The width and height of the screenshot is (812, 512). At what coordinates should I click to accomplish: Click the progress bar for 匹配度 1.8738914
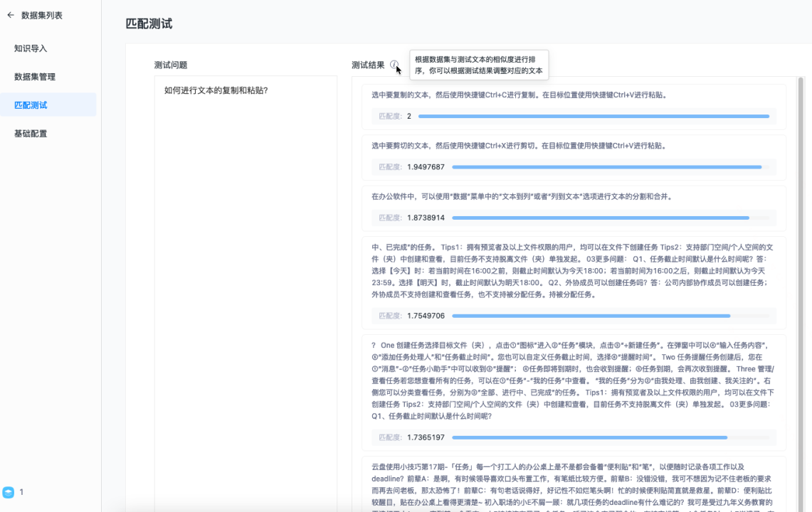click(611, 218)
